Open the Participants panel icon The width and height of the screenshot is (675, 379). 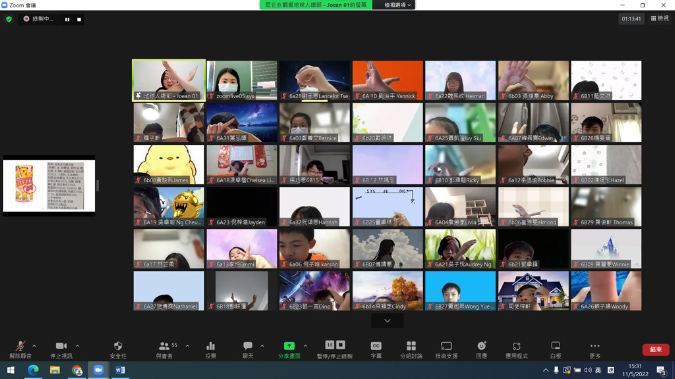click(164, 349)
